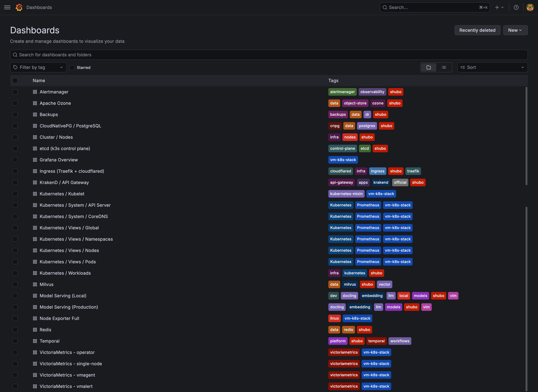The width and height of the screenshot is (538, 392).
Task: Click the Name column header
Action: point(39,81)
